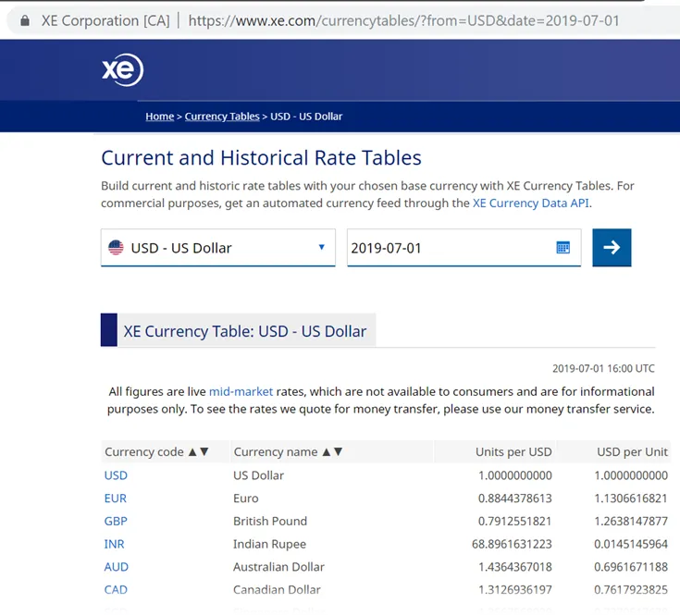
Task: Click the British Pound currency name
Action: 270,521
